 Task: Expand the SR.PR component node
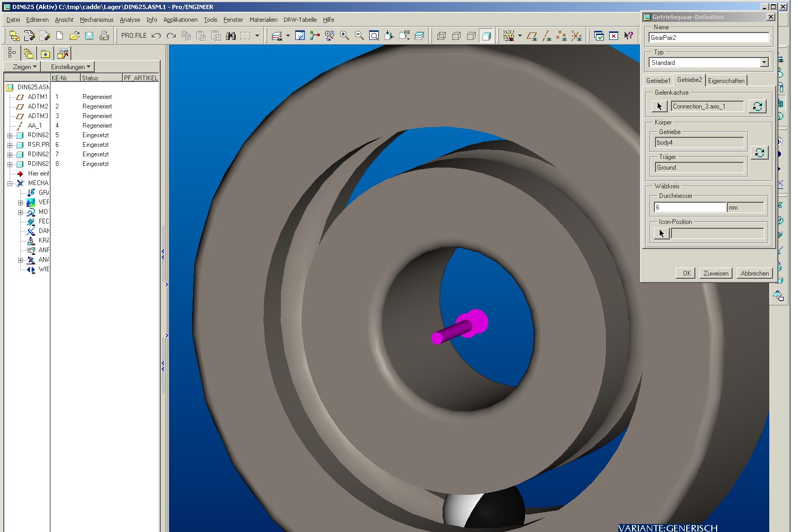[10, 145]
